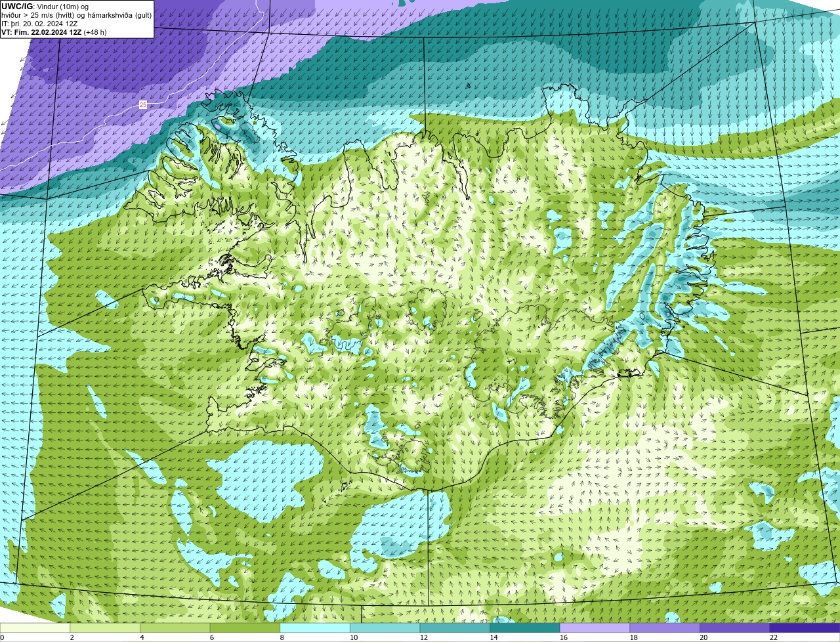Click the "UWC/IG: Vindur (10m) og" title line
The height and width of the screenshot is (642, 840).
coord(45,7)
